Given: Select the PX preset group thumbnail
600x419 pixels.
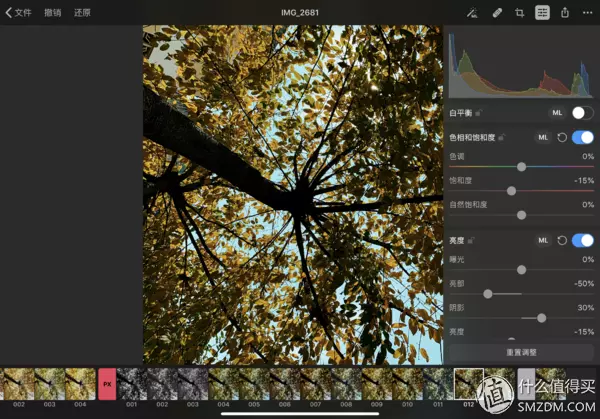Looking at the screenshot, I should (107, 384).
